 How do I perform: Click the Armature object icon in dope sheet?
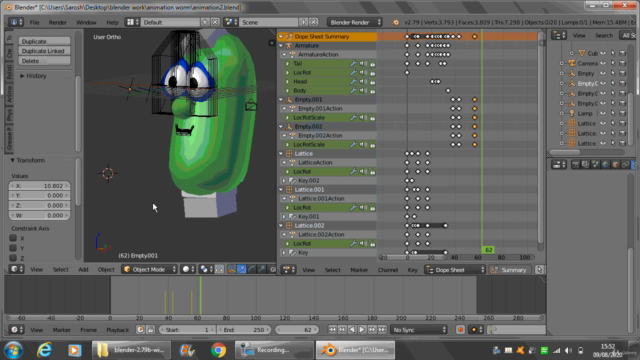(289, 46)
